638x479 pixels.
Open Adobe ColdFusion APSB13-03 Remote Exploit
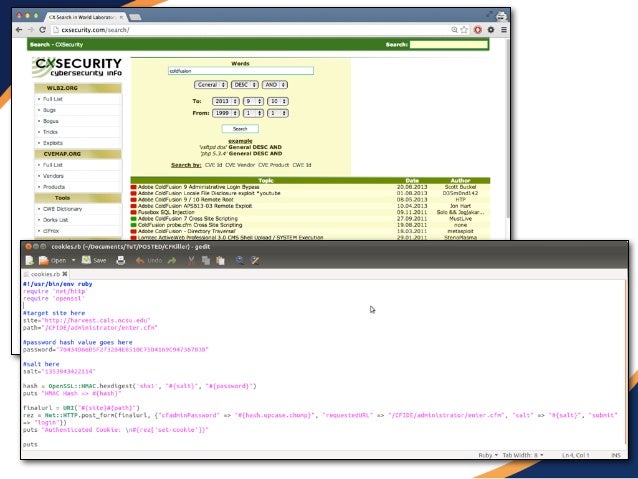(x=195, y=206)
